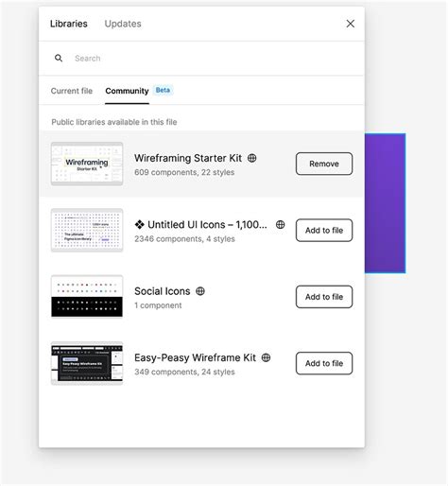Click the four-diamond component icon before Untitled UI
The image size is (448, 486).
139,224
